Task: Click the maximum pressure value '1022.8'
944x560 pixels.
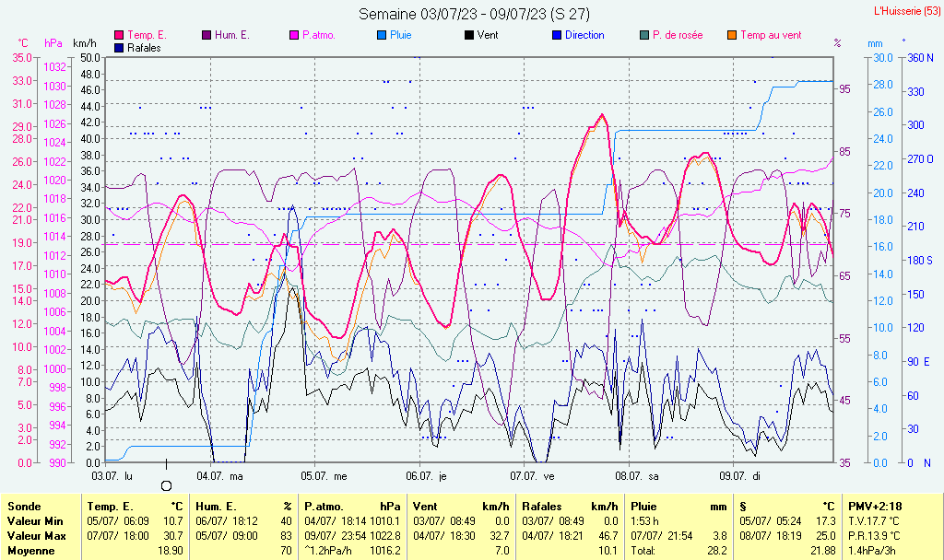Action: tap(385, 536)
